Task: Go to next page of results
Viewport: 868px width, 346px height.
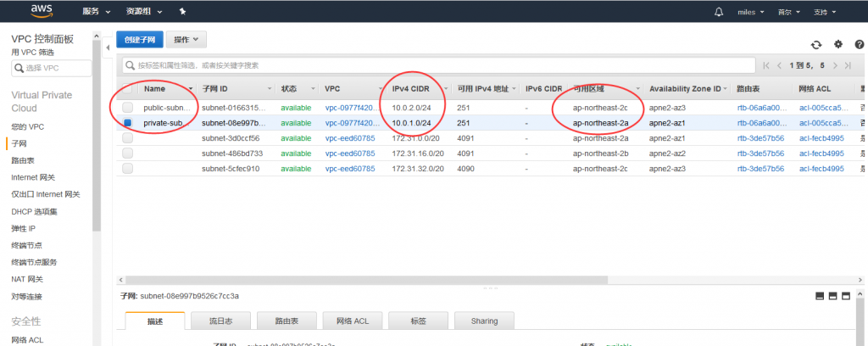Action: click(x=835, y=65)
